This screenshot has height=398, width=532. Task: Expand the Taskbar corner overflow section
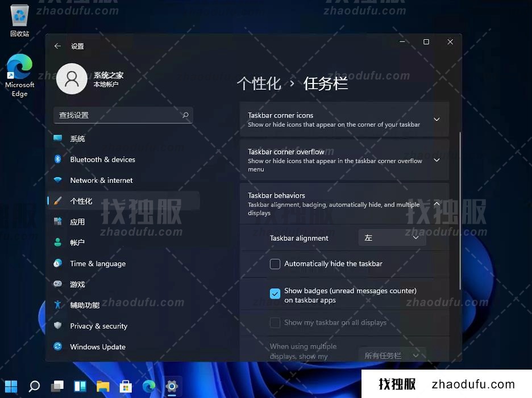tap(437, 160)
